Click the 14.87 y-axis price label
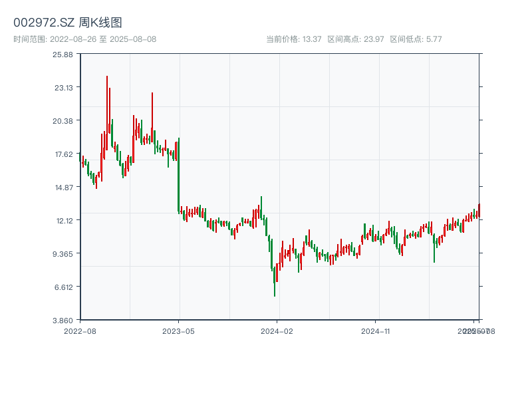The image size is (532, 399). [63, 187]
